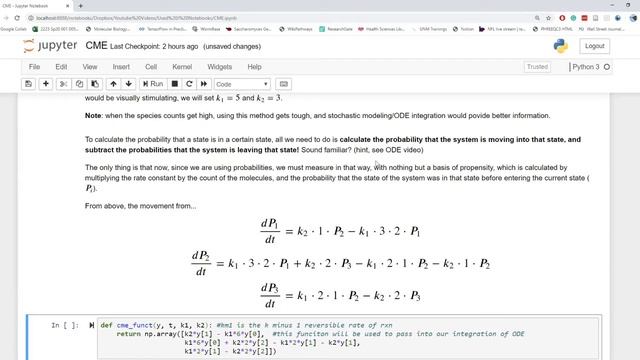Open the browser profile avatar

click(x=633, y=18)
